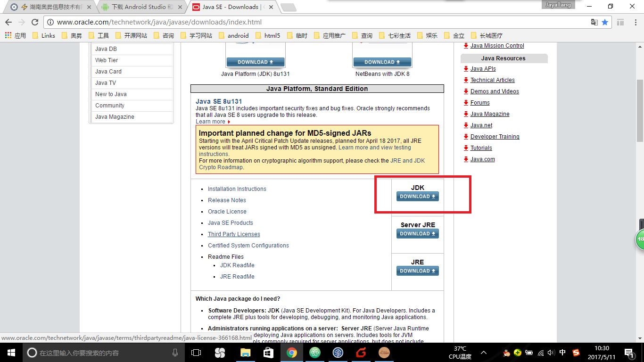Open the JDK ReadMe link
The image size is (644, 362).
(x=237, y=265)
